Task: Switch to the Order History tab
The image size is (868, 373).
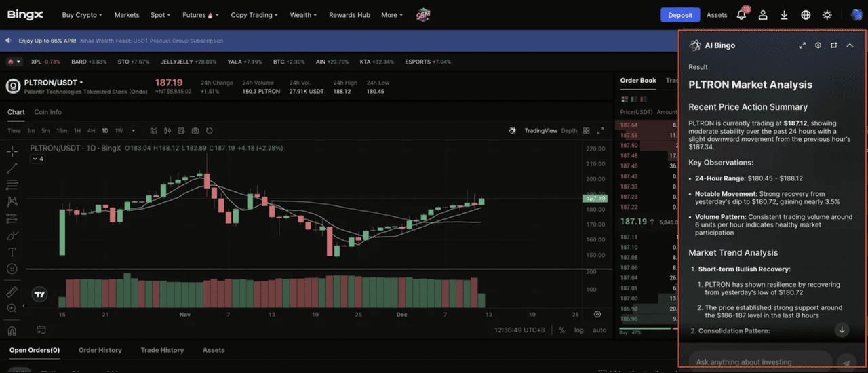Action: pos(100,350)
